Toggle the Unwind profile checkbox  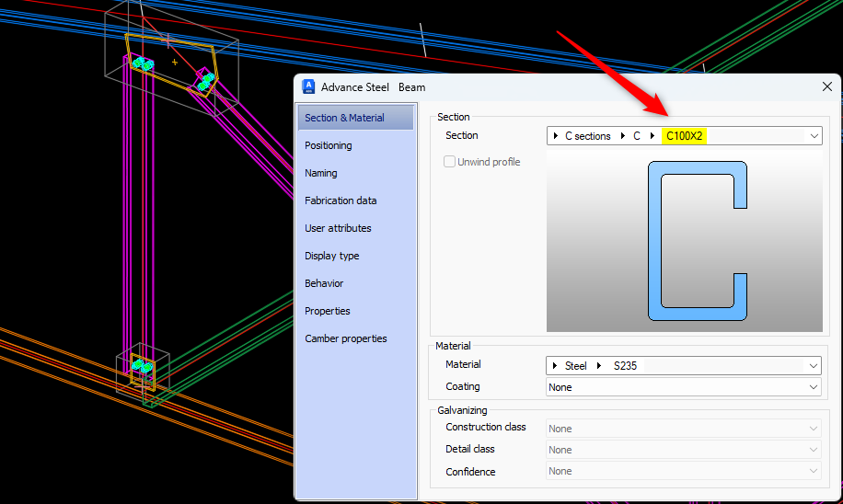coord(449,161)
